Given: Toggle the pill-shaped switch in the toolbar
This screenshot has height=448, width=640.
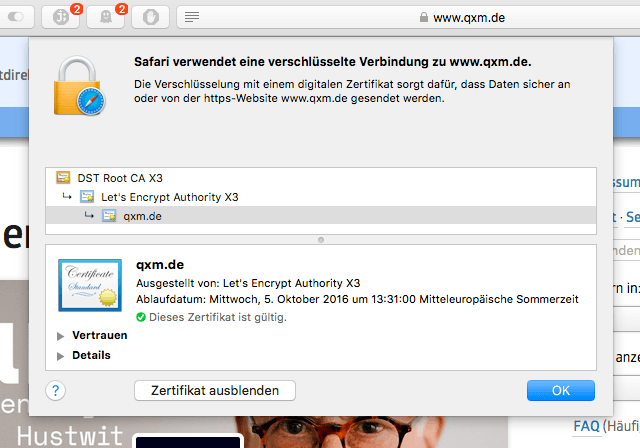Looking at the screenshot, I should click(19, 17).
